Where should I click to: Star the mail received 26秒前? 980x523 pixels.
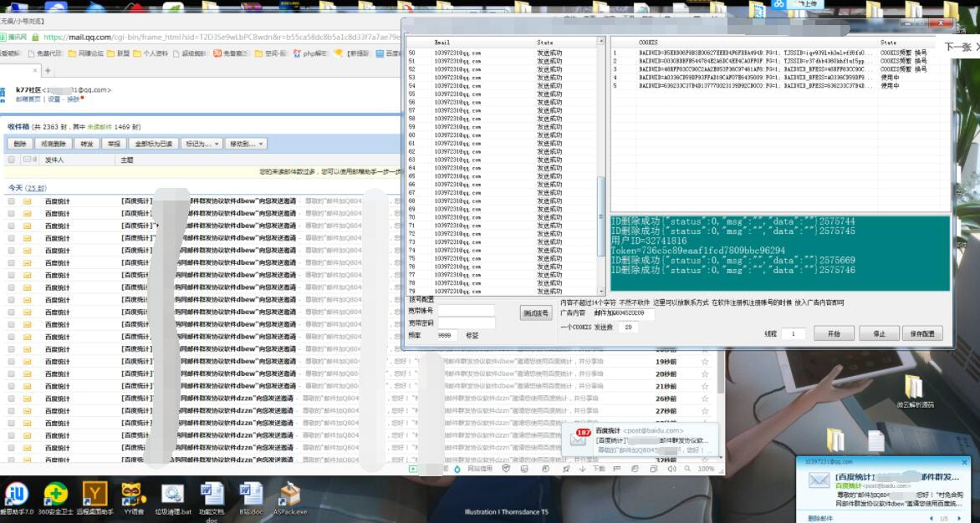[x=705, y=399]
